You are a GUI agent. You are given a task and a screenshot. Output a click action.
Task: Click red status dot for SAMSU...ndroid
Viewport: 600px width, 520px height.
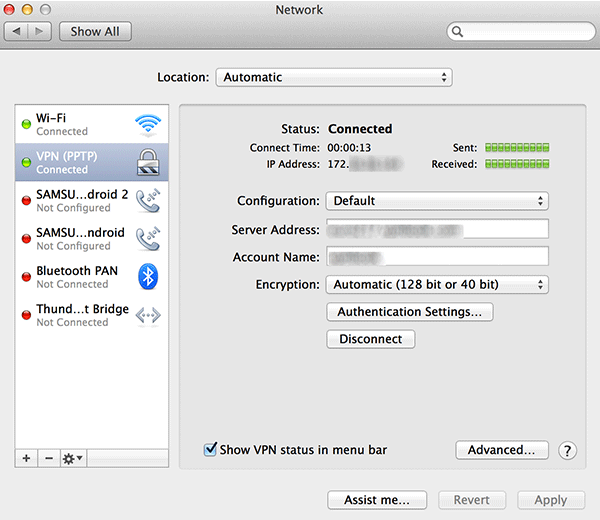click(26, 239)
